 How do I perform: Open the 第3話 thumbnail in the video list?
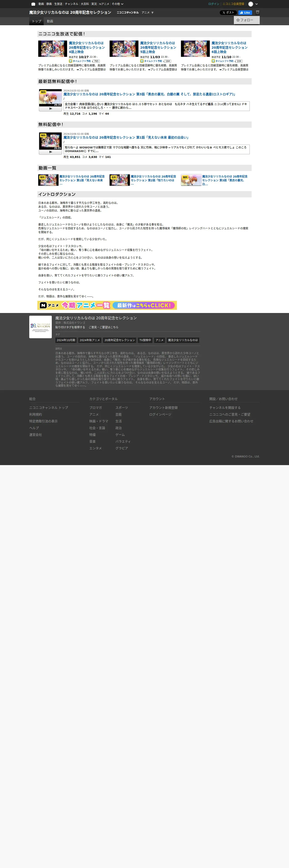tap(191, 180)
